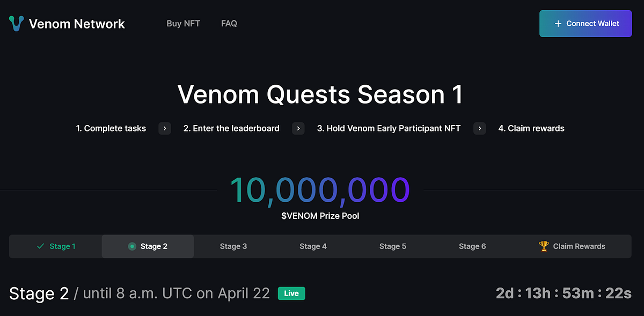
Task: Click the Venom Network logo icon
Action: coord(16,23)
